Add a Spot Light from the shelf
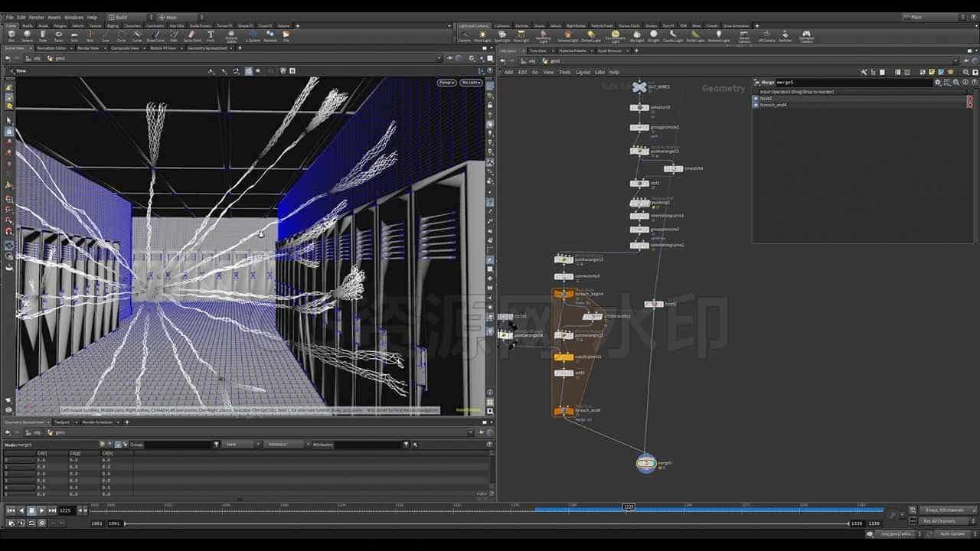This screenshot has height=551, width=980. pos(502,35)
